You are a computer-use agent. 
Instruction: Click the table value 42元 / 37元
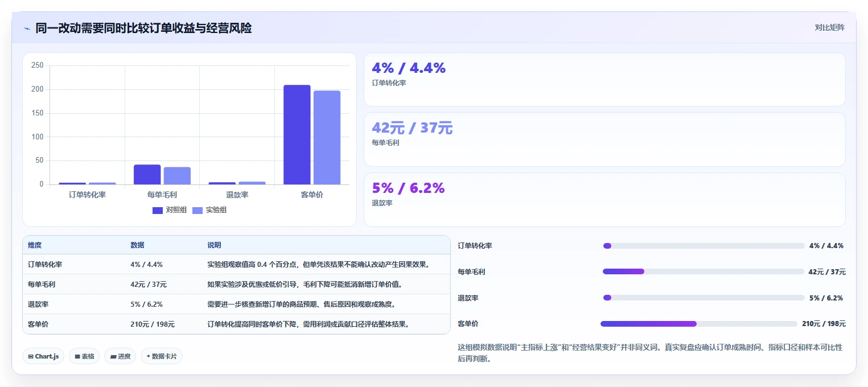tap(149, 285)
